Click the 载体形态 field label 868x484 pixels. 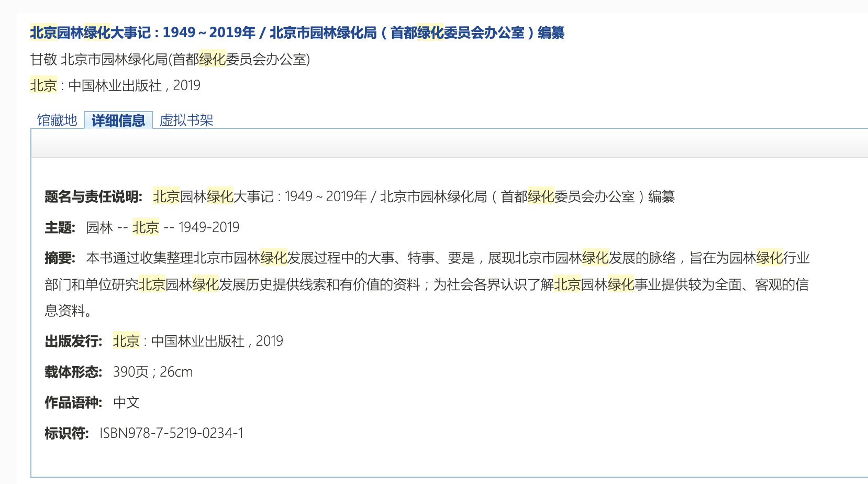pos(73,372)
